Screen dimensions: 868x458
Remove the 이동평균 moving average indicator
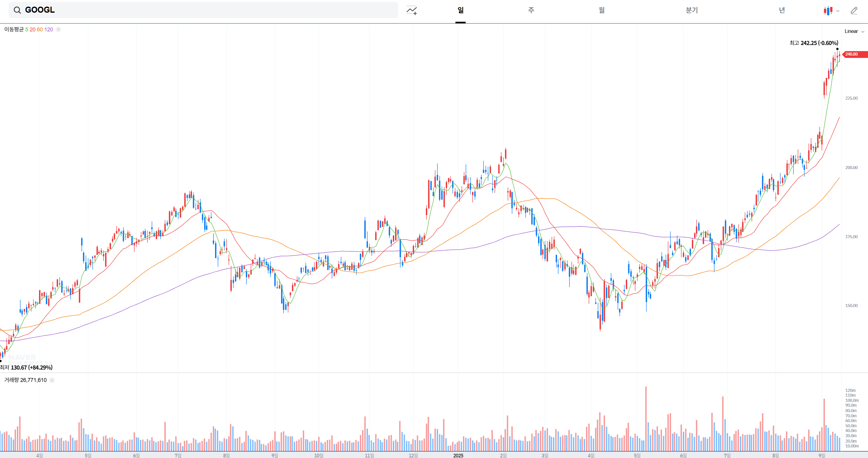58,30
